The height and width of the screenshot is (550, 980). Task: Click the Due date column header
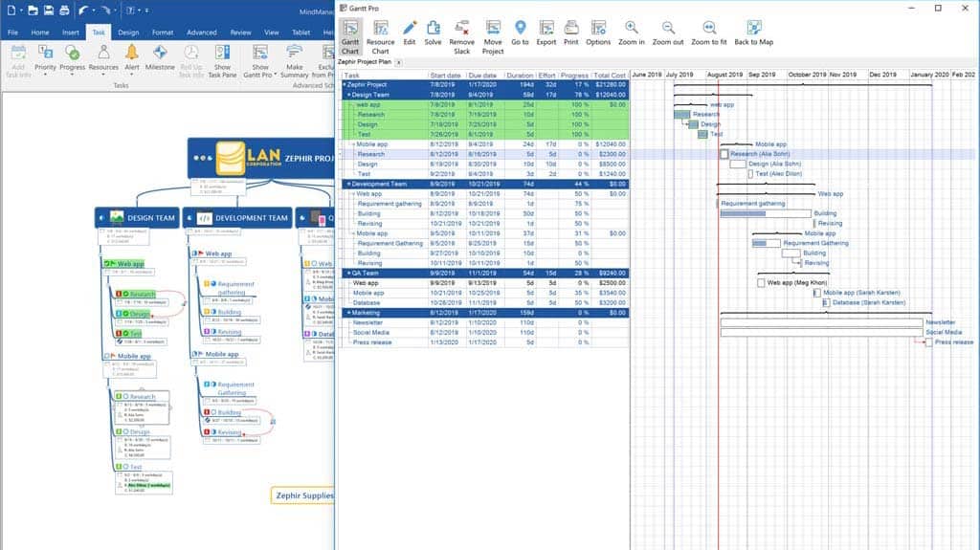click(483, 76)
